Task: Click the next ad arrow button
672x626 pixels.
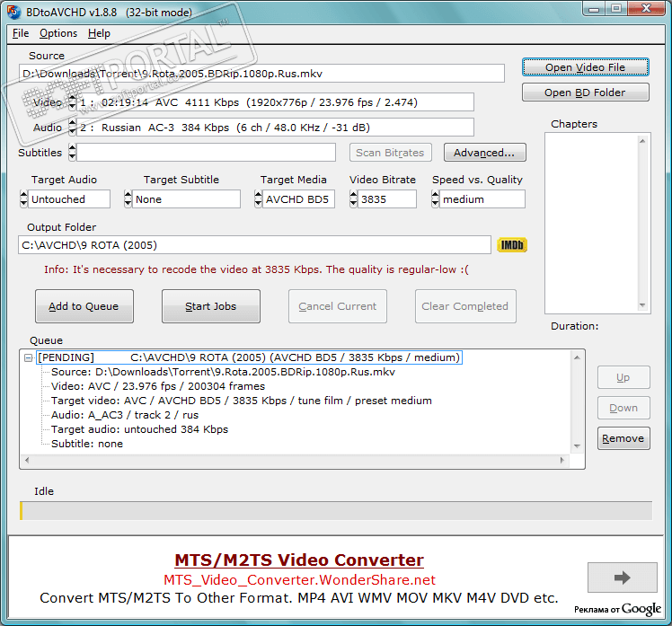Action: click(x=622, y=578)
